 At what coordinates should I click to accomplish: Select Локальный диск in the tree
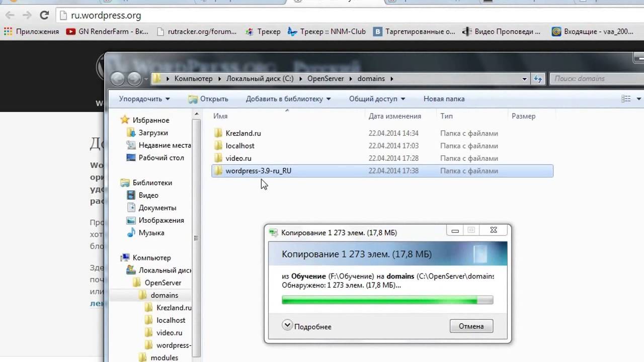[x=159, y=270]
